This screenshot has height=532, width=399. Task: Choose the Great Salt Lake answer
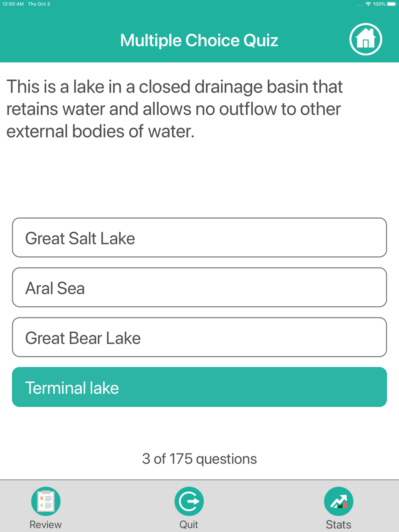[199, 237]
